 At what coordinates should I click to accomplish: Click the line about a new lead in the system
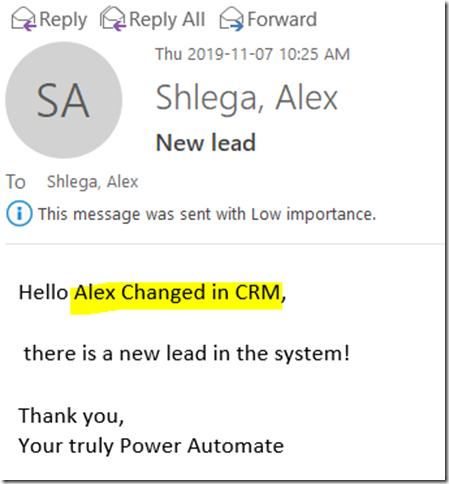point(187,354)
